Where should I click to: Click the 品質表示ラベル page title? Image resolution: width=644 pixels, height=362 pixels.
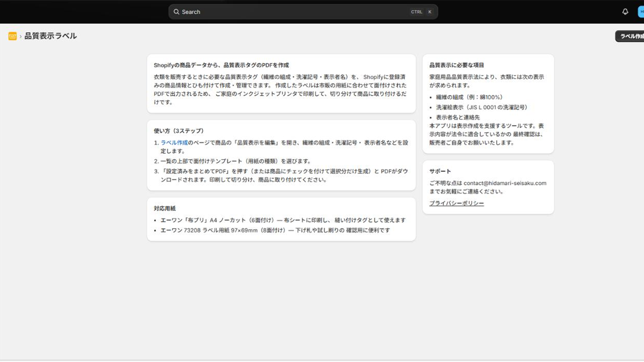pos(50,36)
